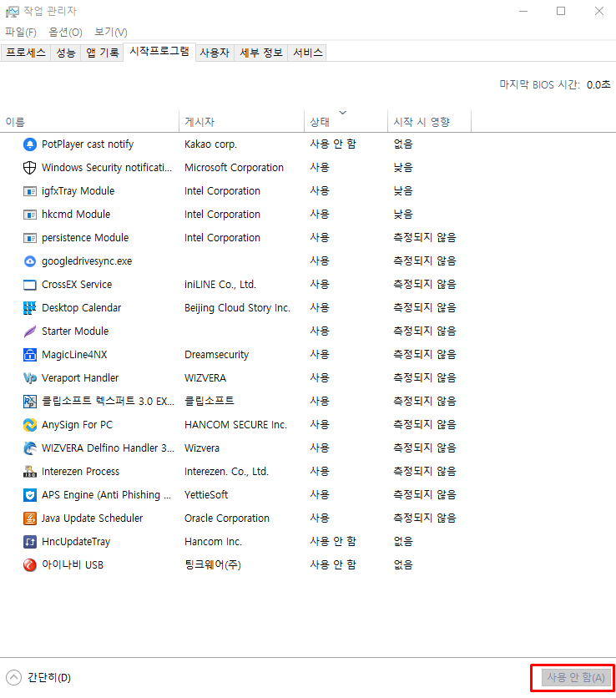
Task: Click the persistence Module icon
Action: point(30,238)
